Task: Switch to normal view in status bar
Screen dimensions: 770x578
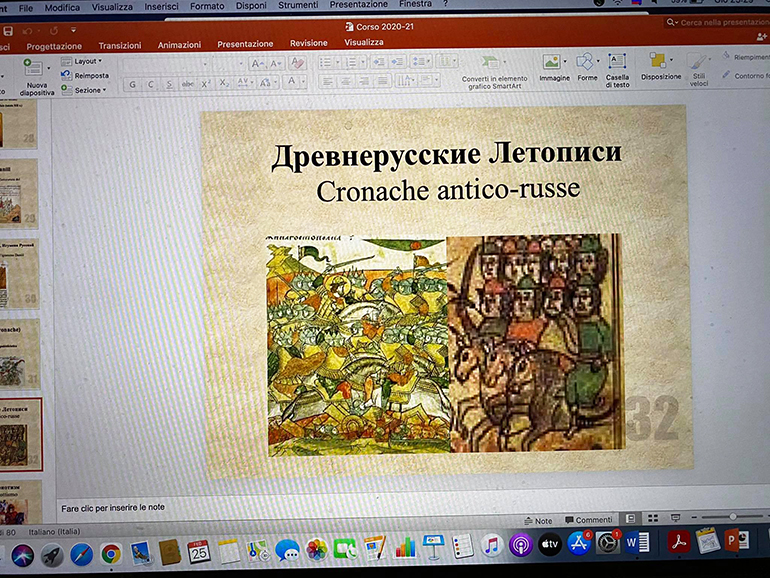Action: tap(631, 519)
